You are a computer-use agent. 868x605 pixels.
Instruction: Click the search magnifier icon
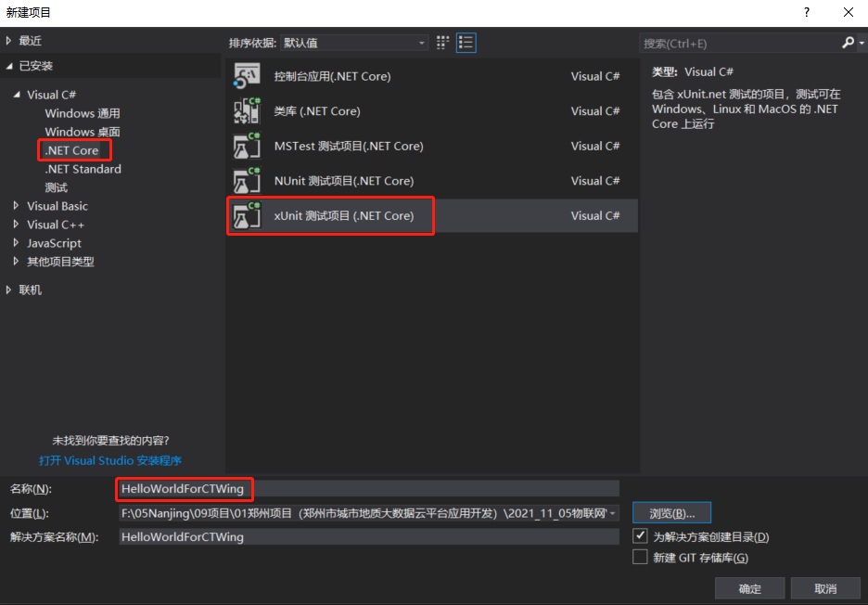(x=848, y=43)
